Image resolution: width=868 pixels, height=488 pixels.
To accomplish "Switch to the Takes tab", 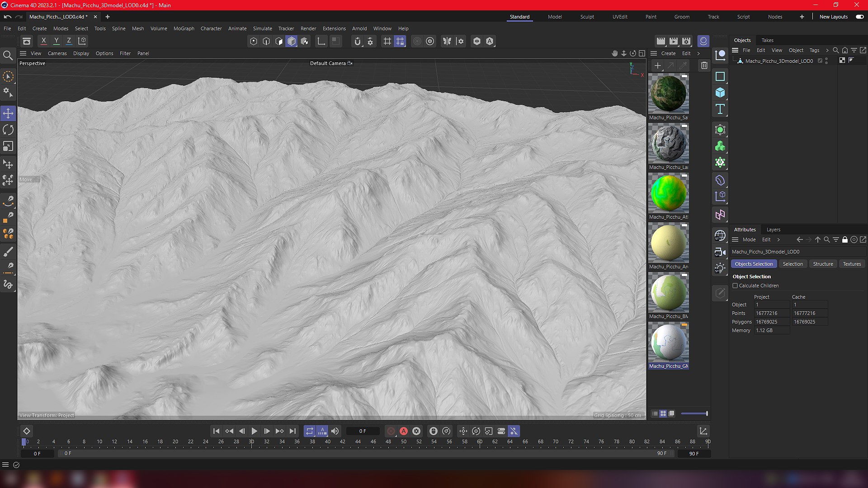I will (768, 40).
